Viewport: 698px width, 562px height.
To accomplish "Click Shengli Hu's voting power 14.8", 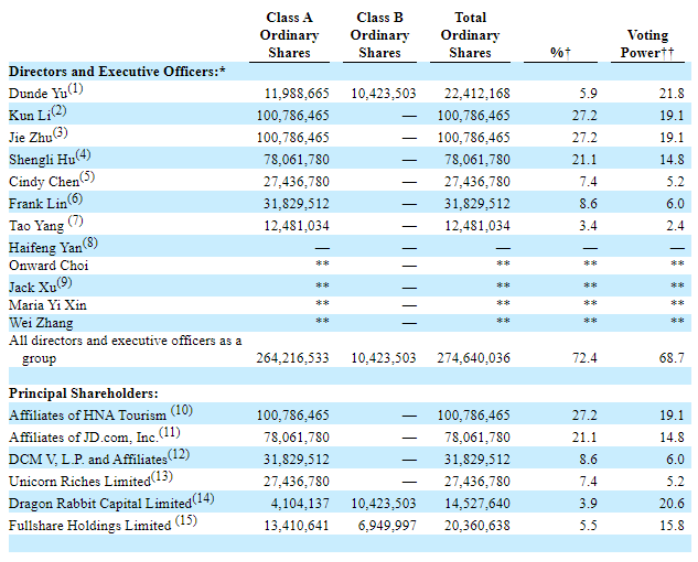I will 672,159.
